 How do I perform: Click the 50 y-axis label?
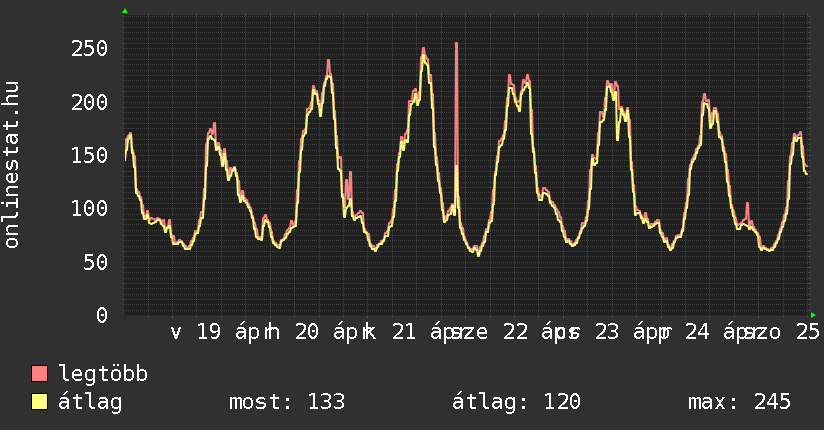tap(95, 262)
